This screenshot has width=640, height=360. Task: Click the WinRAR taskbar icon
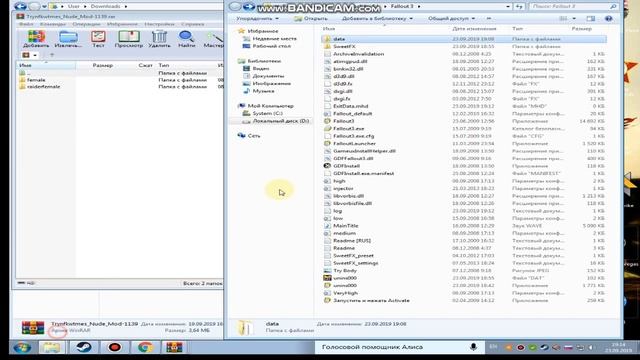(174, 347)
